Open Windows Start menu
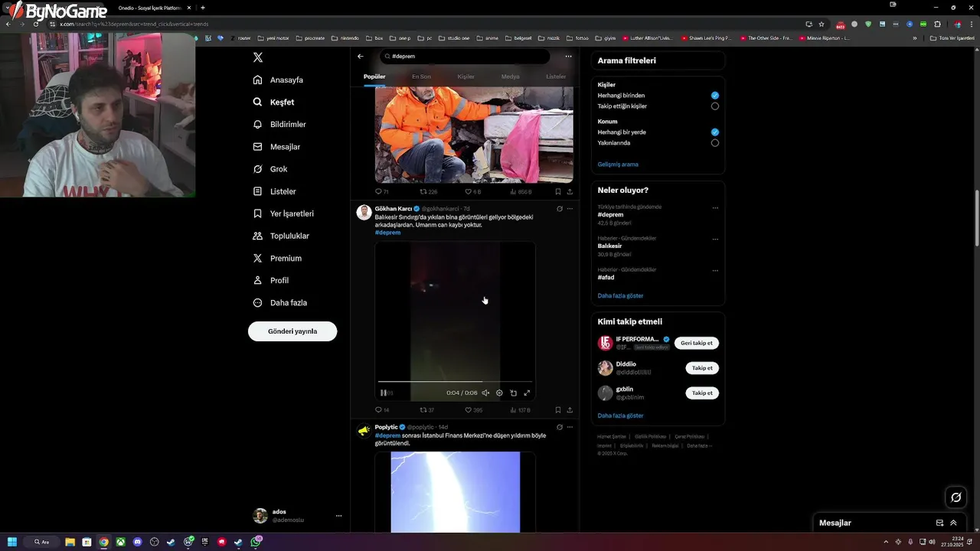Viewport: 980px width, 551px height. coord(12,542)
